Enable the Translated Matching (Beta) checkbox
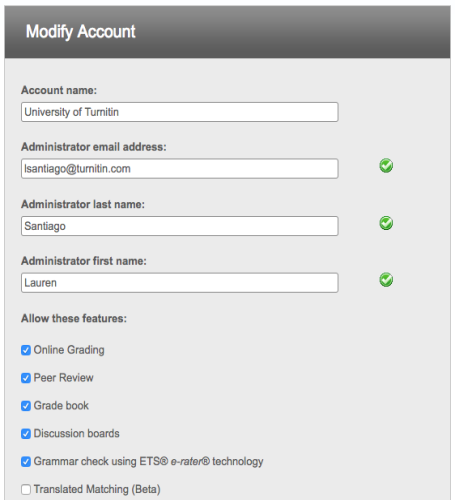 26,489
